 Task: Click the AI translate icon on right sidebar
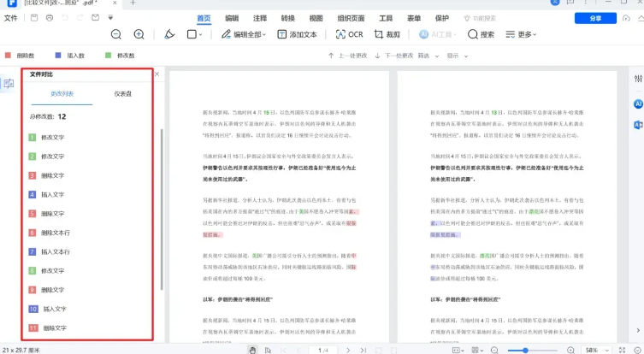pos(638,125)
